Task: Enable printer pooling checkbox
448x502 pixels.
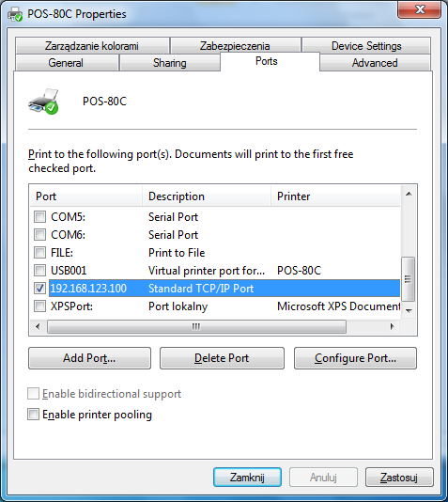Action: pos(33,415)
